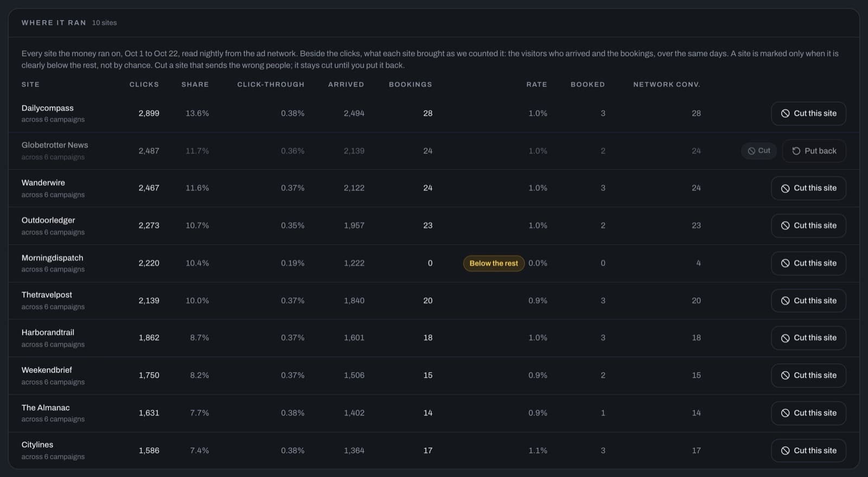
Task: Cut the Weekendbrief site
Action: (x=808, y=375)
